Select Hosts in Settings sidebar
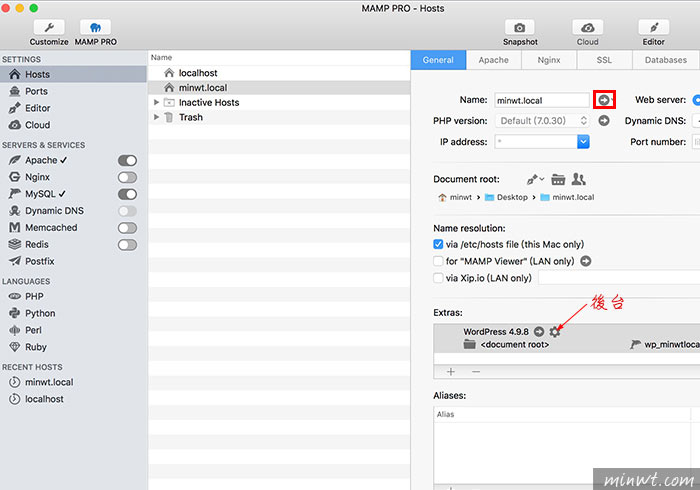The image size is (700, 490). [x=73, y=74]
